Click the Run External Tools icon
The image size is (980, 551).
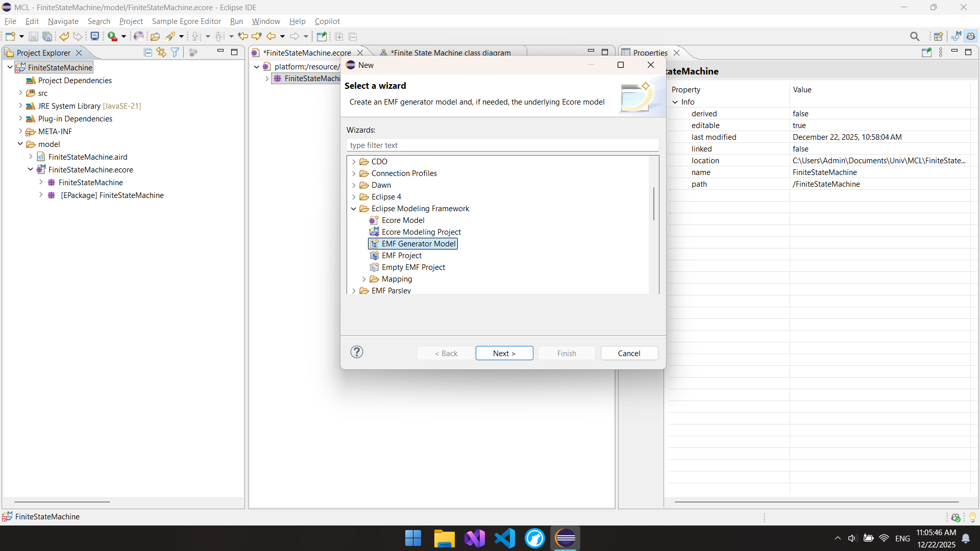coord(113,37)
